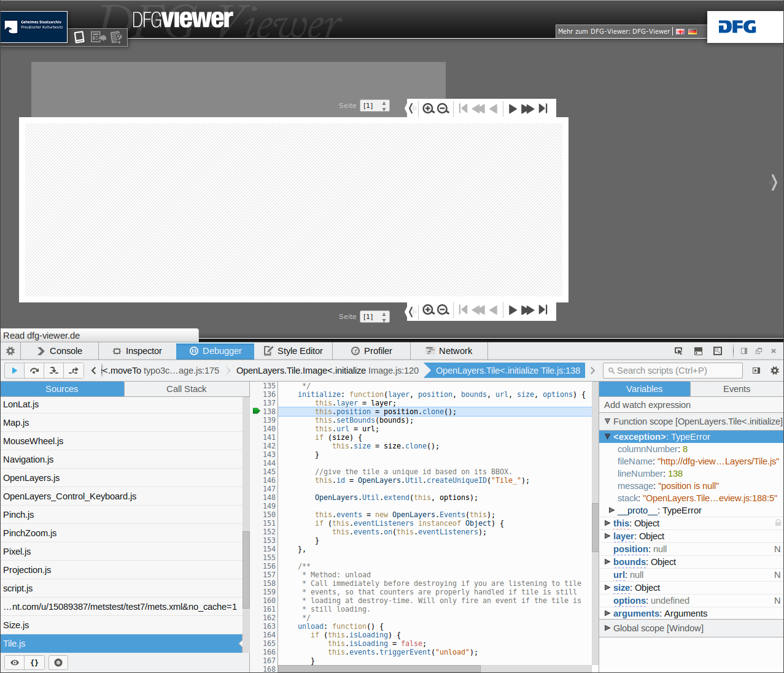The width and height of the screenshot is (784, 673).
Task: Resume script execution in debugger
Action: click(x=14, y=371)
